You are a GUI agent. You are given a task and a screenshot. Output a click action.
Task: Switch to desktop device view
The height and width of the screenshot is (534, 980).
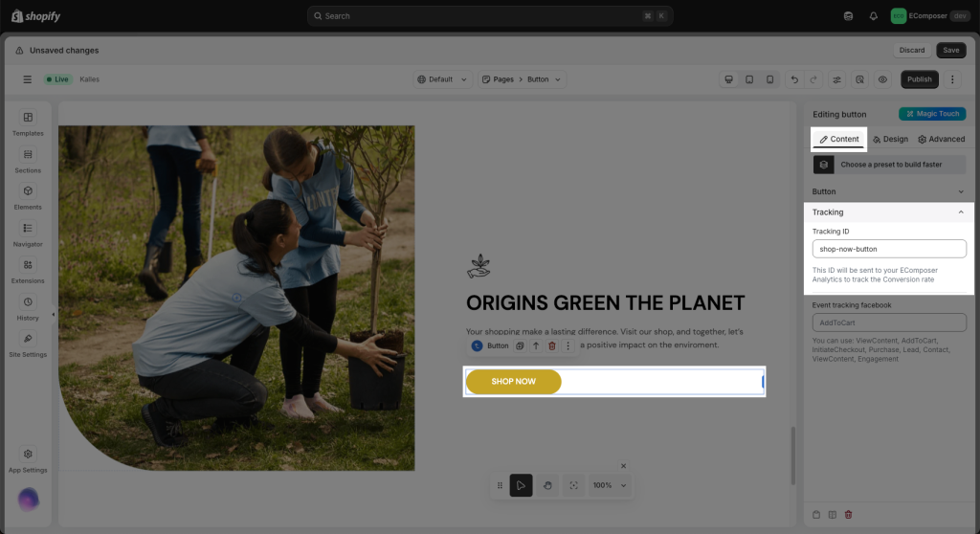point(728,79)
